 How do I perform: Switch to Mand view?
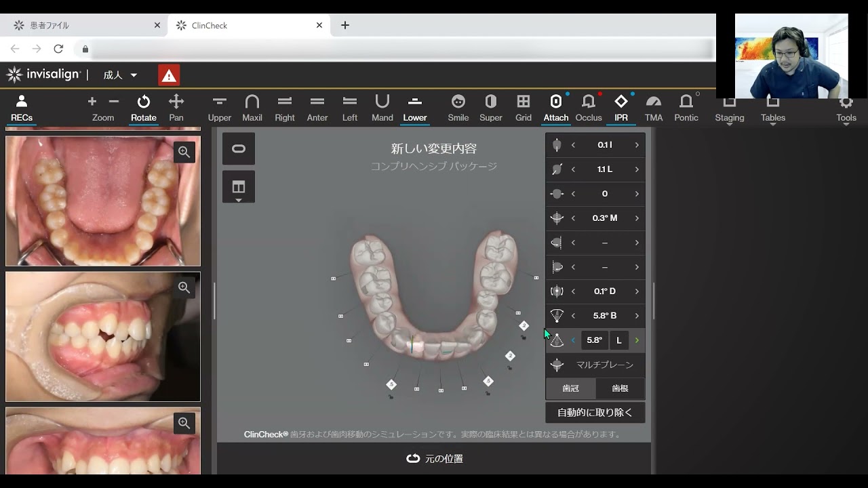(x=382, y=108)
